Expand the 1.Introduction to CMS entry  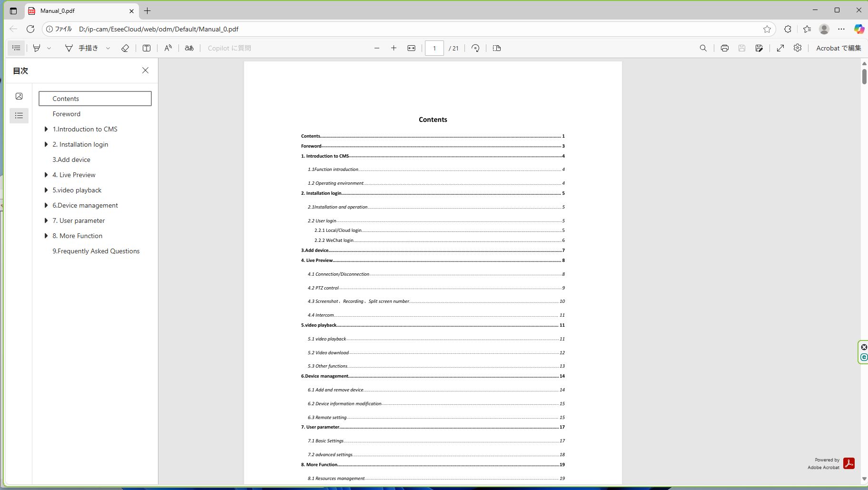click(x=46, y=129)
